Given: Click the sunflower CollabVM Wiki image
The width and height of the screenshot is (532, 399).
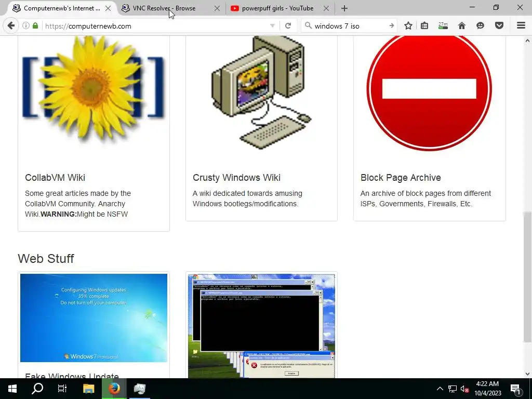Looking at the screenshot, I should 94,89.
